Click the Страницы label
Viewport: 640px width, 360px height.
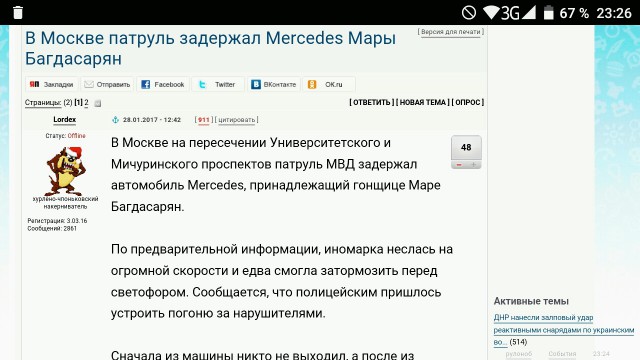(x=43, y=102)
